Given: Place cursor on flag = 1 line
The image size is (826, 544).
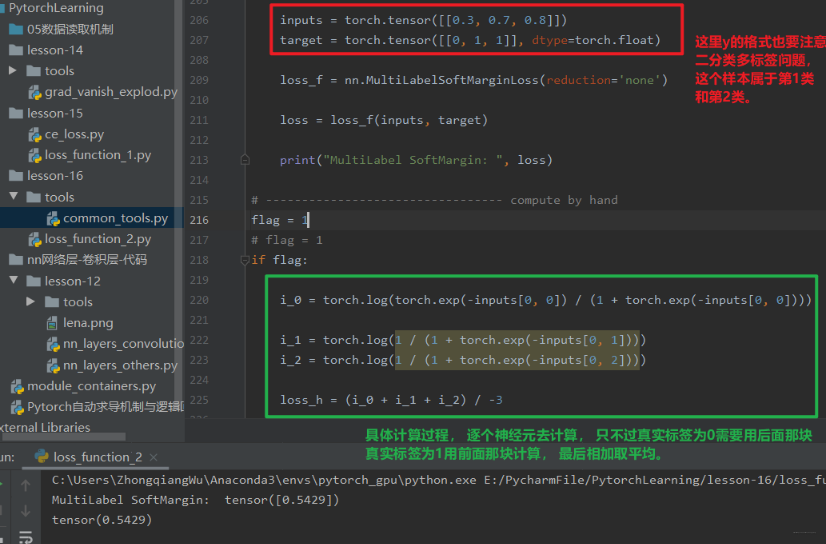Looking at the screenshot, I should [x=280, y=220].
